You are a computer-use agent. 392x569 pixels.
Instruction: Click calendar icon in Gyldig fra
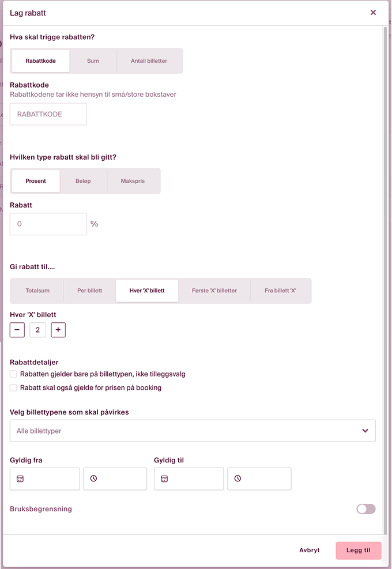coord(20,478)
